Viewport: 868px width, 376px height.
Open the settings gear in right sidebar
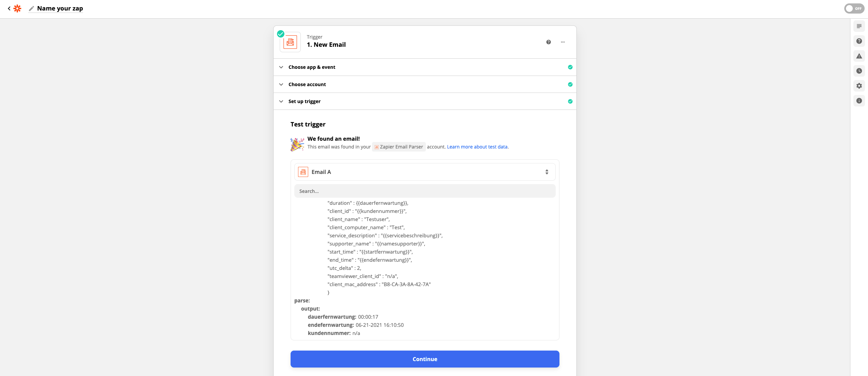pos(859,86)
